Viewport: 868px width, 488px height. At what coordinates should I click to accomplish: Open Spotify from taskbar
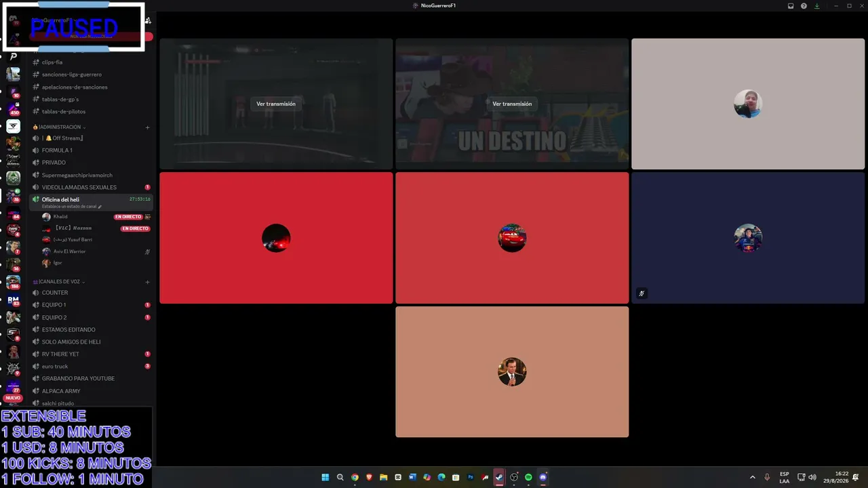pos(528,477)
